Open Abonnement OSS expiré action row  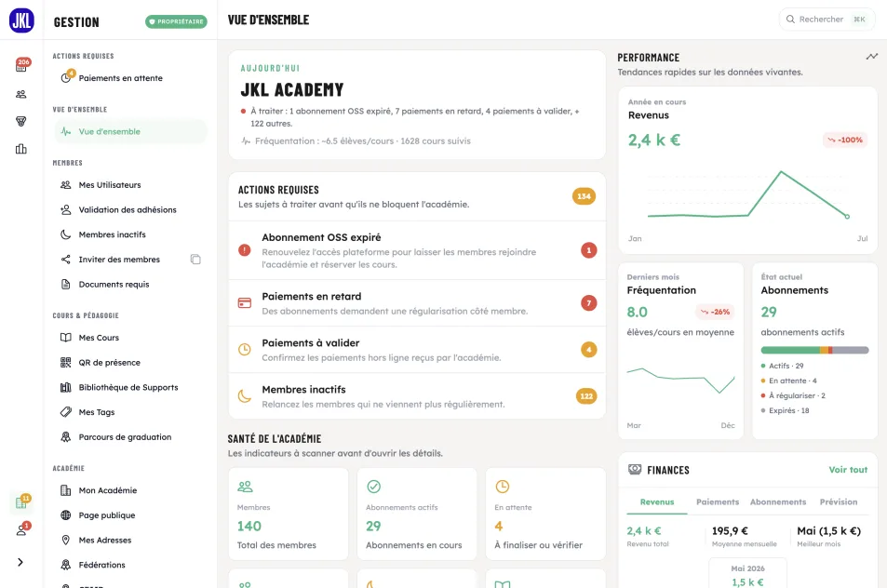pos(417,250)
